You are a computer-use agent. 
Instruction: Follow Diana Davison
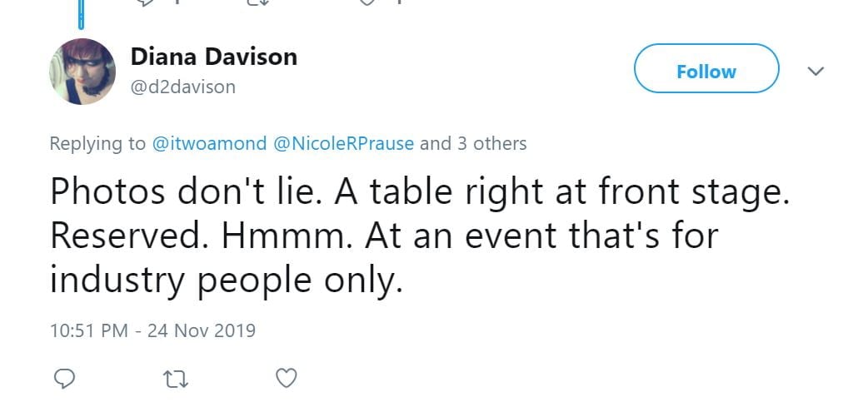point(706,72)
